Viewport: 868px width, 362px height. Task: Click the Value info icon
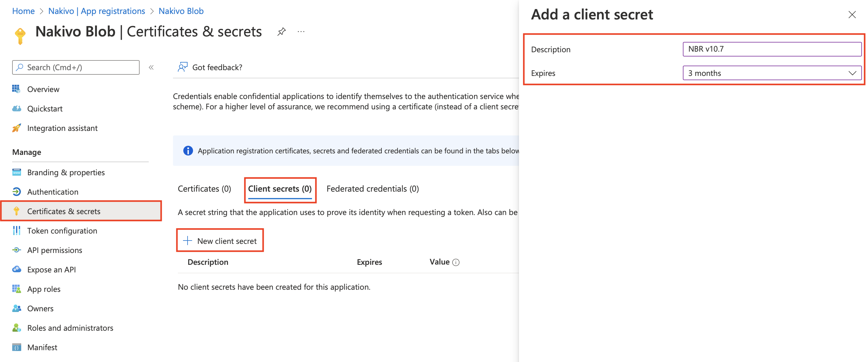point(456,262)
